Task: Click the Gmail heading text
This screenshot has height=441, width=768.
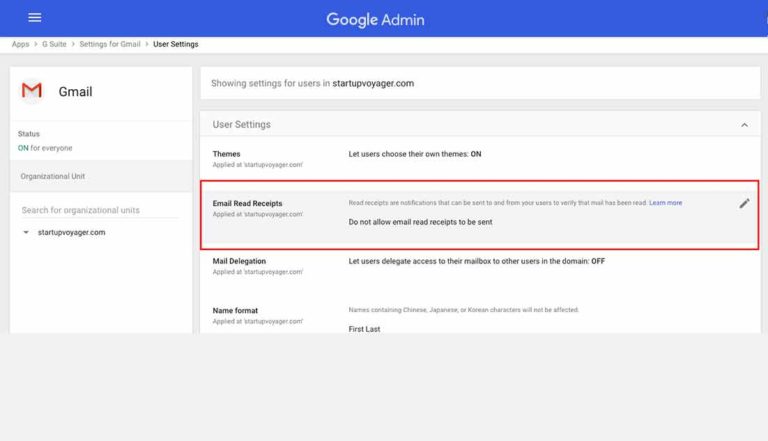Action: tap(75, 92)
